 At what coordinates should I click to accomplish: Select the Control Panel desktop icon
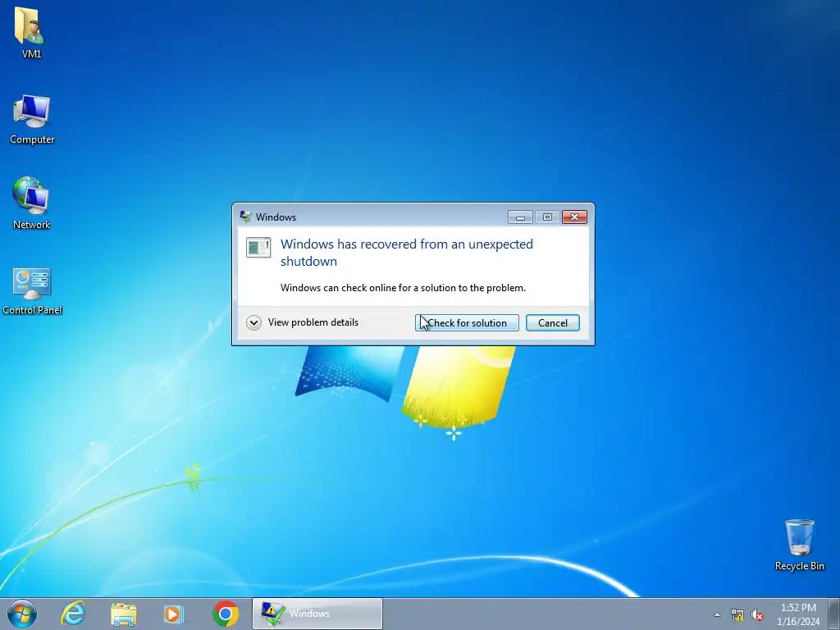32,290
